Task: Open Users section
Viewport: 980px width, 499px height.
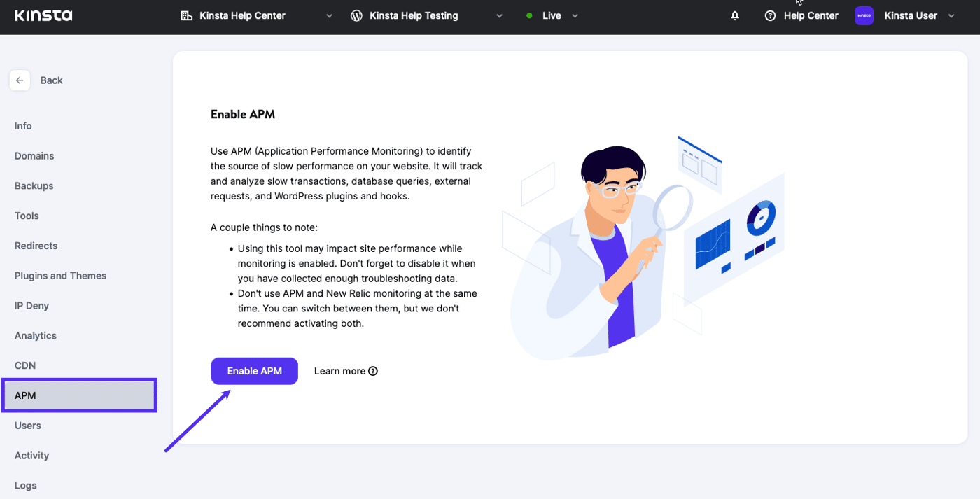Action: tap(28, 426)
